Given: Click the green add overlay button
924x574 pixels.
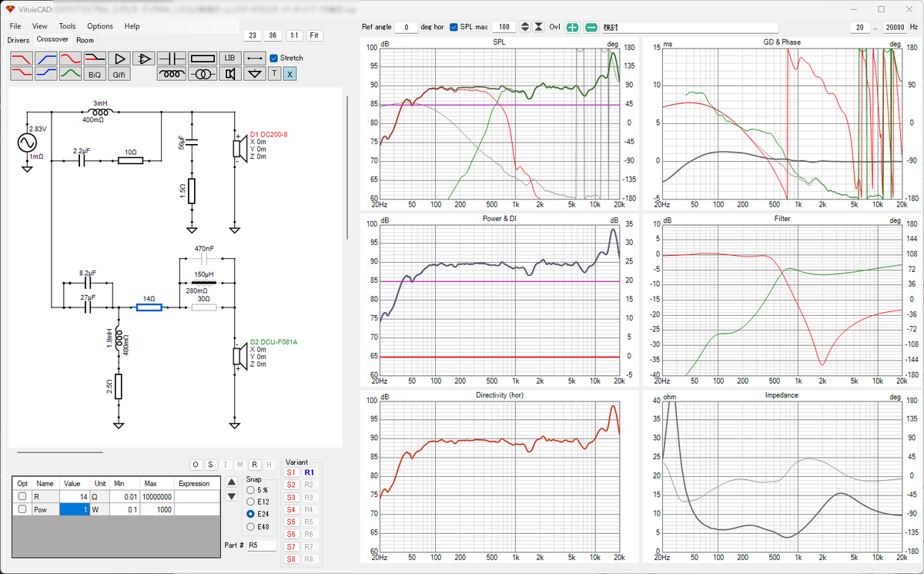Looking at the screenshot, I should pos(572,27).
